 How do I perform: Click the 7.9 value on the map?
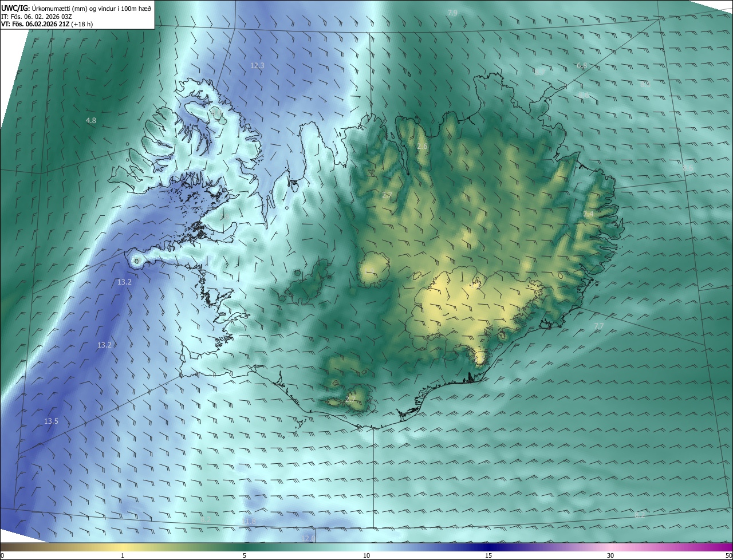click(452, 13)
